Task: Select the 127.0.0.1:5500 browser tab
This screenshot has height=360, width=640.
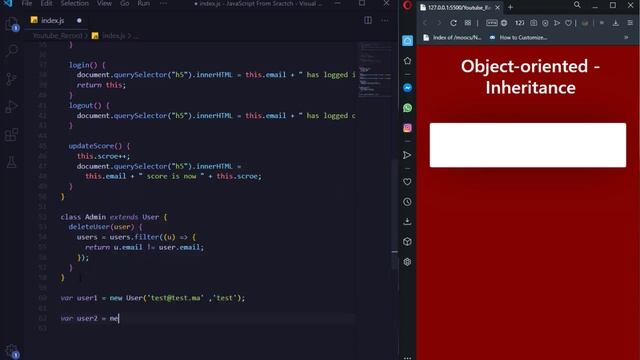Action: 460,7
